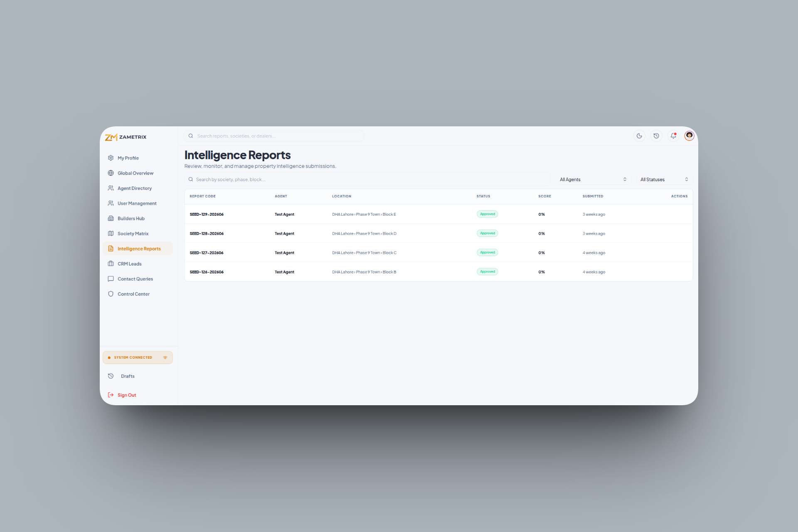This screenshot has width=798, height=532.
Task: Open report SEED-127-202606
Action: pos(207,253)
